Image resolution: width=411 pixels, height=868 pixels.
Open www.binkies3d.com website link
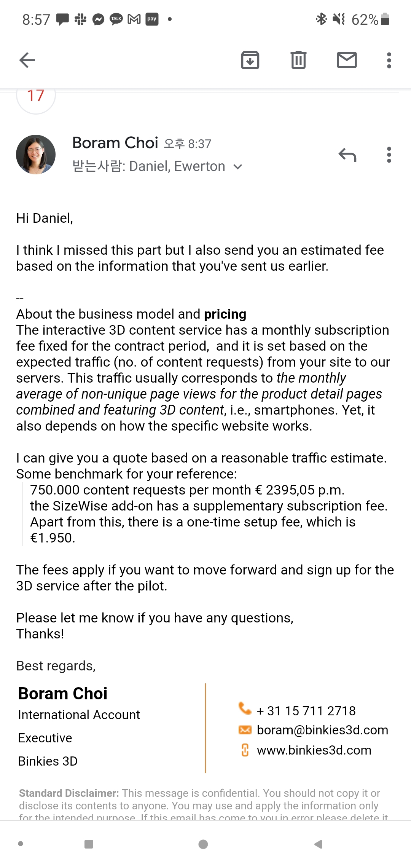click(x=314, y=750)
